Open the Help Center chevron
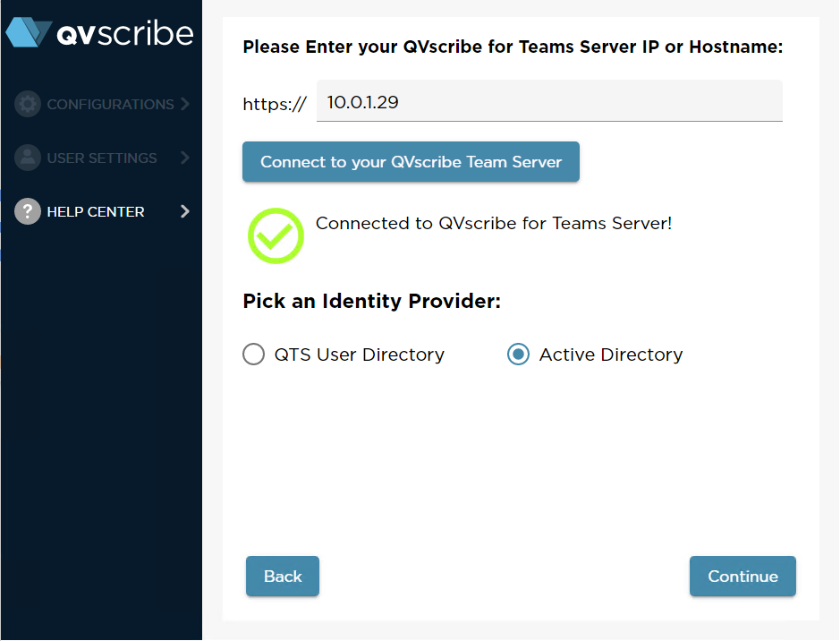The width and height of the screenshot is (840, 641). tap(187, 211)
